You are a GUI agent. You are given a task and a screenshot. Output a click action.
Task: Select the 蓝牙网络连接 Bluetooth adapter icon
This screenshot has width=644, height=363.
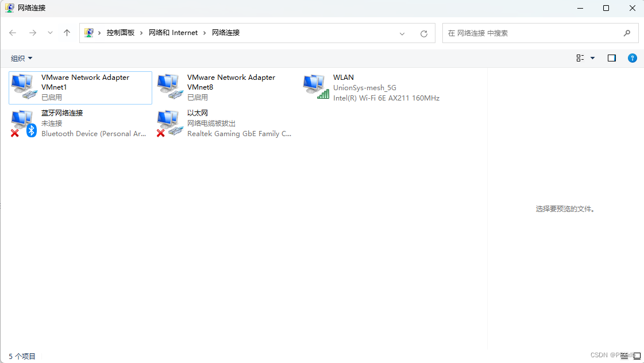click(24, 123)
